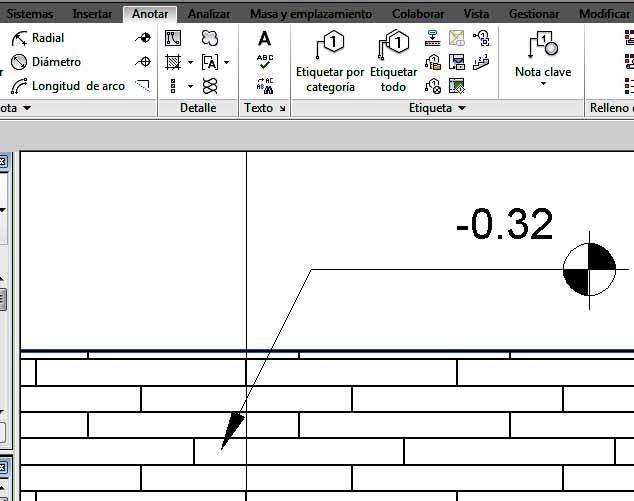Open the Colaborar ribbon tab
Viewport: 634px width, 501px height.
tap(420, 14)
